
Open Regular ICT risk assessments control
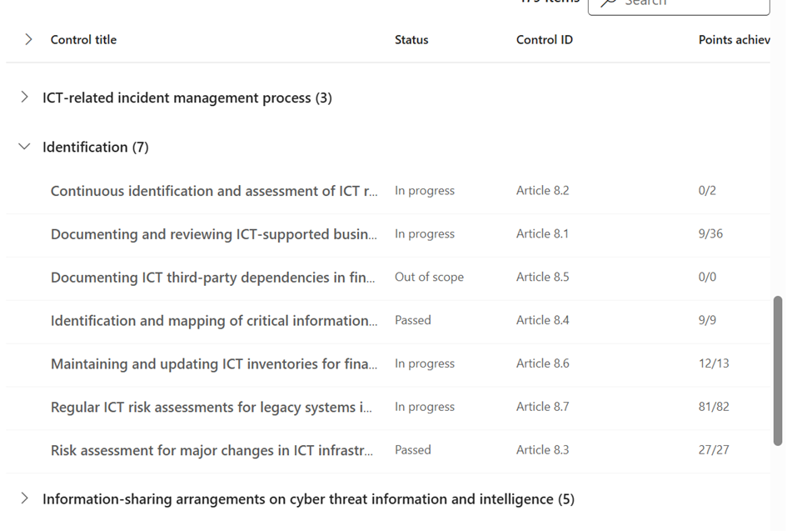coord(211,408)
